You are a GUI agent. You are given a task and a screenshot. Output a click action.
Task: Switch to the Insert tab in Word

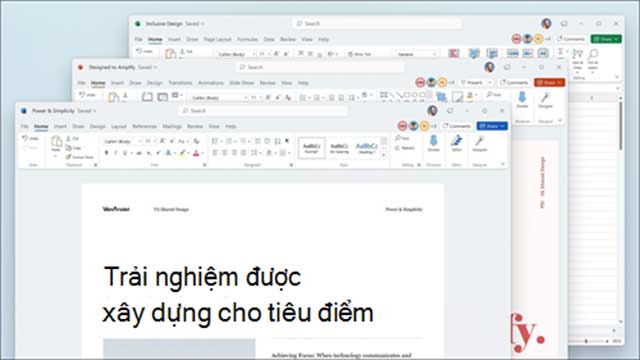click(x=60, y=127)
